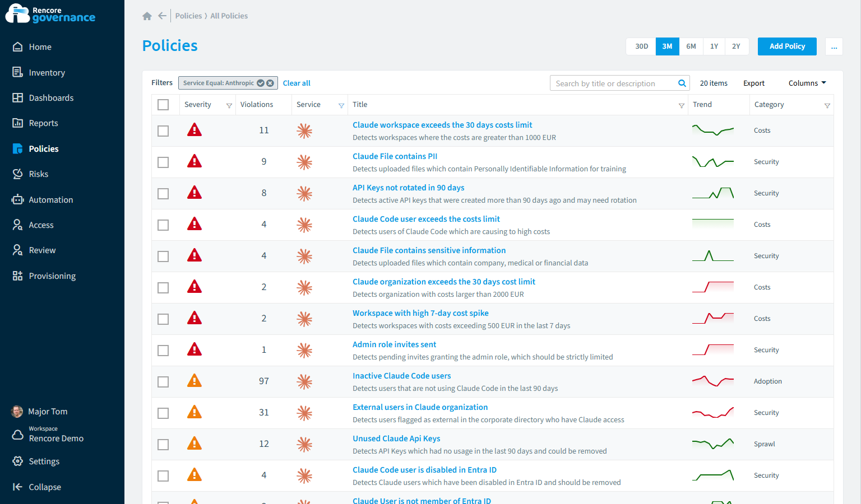Click warning severity icon for Unused Claude Api Keys
This screenshot has height=504, width=861.
coord(195,444)
